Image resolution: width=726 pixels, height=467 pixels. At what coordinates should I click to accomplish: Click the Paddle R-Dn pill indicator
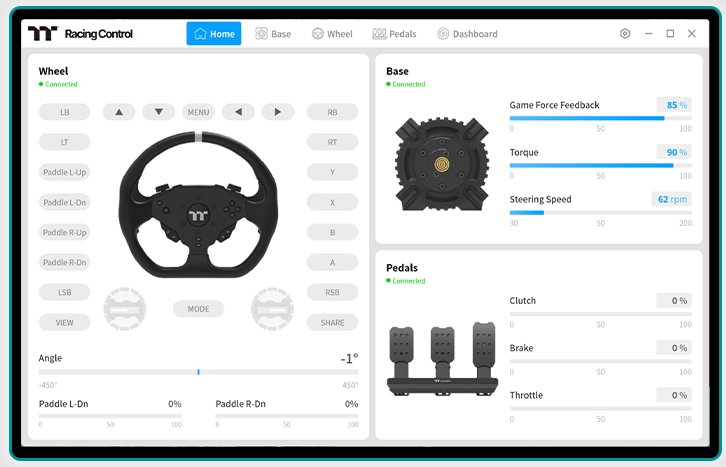[x=64, y=262]
